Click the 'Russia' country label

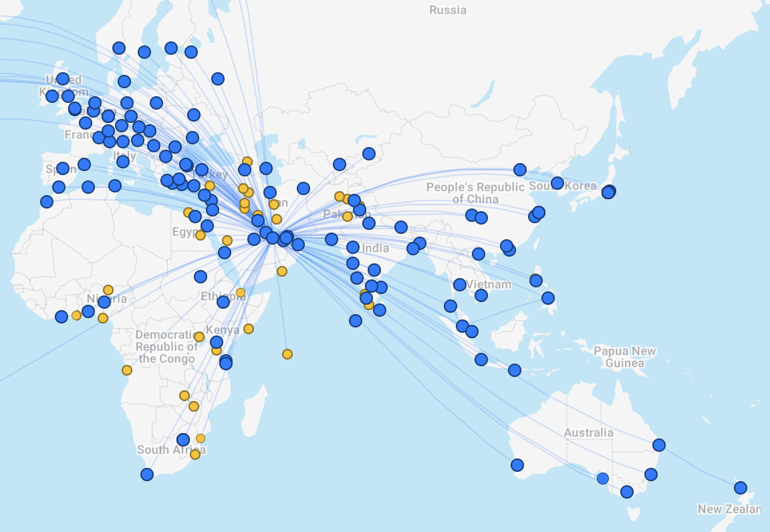pos(448,10)
